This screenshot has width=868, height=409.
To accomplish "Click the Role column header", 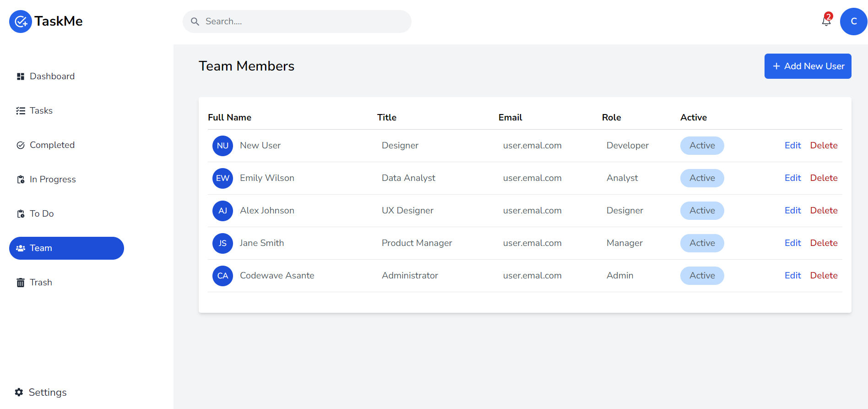I will click(612, 118).
